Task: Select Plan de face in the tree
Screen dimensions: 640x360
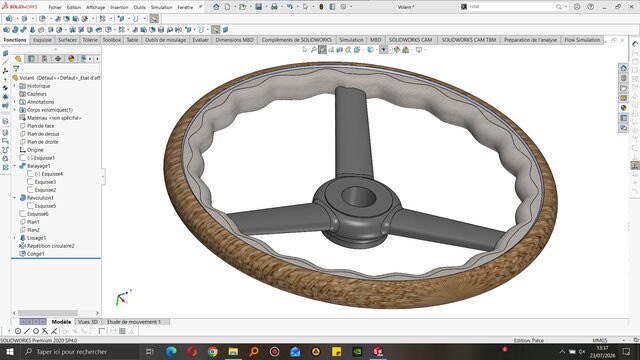Action: (x=41, y=126)
